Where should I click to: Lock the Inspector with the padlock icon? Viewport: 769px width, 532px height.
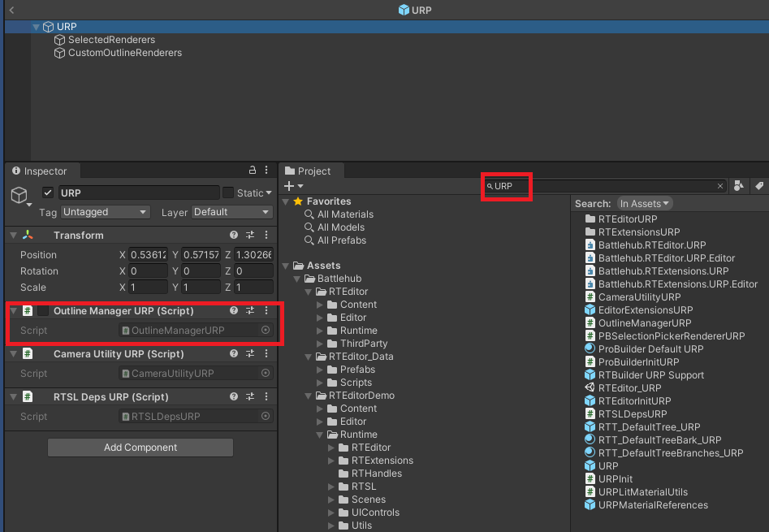coord(252,171)
